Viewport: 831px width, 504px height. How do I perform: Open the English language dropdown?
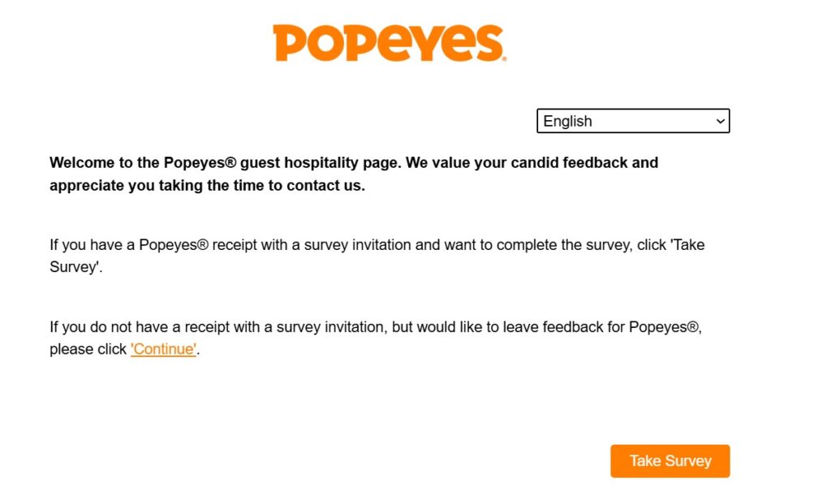[x=633, y=121]
